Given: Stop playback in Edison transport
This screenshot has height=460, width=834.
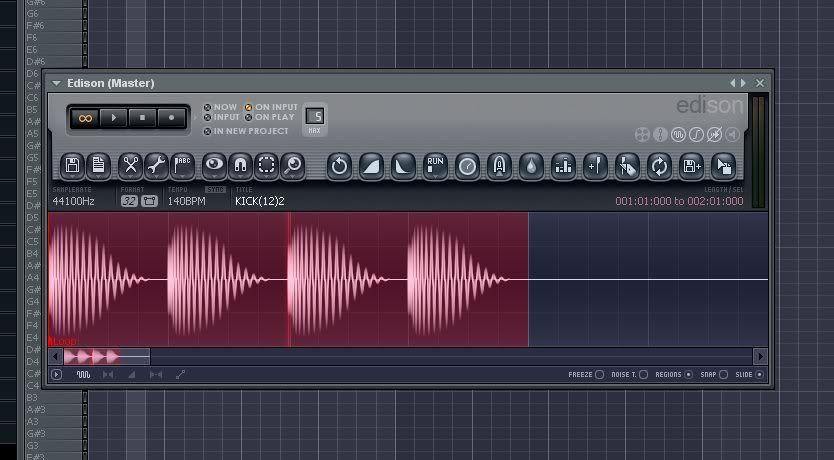Looking at the screenshot, I should click(x=142, y=118).
